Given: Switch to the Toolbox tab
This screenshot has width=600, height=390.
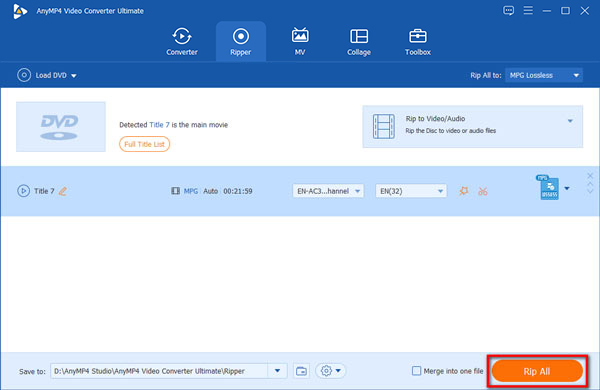Looking at the screenshot, I should [417, 41].
